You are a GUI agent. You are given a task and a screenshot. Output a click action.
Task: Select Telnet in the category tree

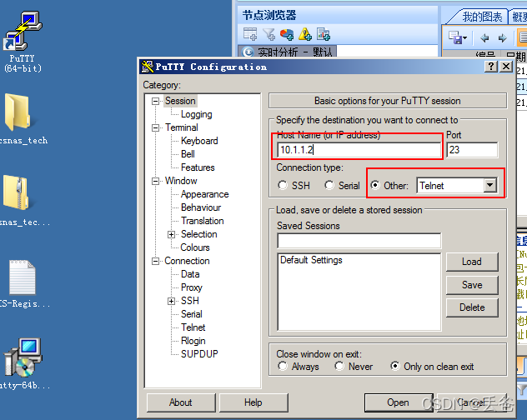tap(193, 327)
